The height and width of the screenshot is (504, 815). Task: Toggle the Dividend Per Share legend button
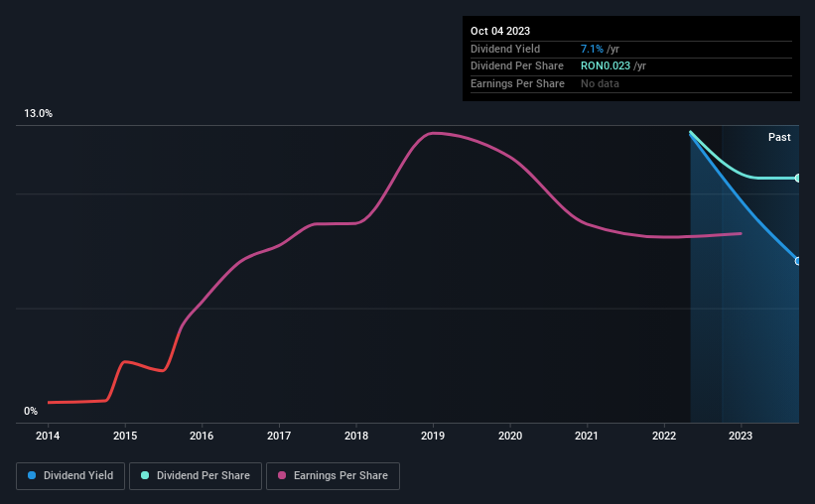[196, 476]
